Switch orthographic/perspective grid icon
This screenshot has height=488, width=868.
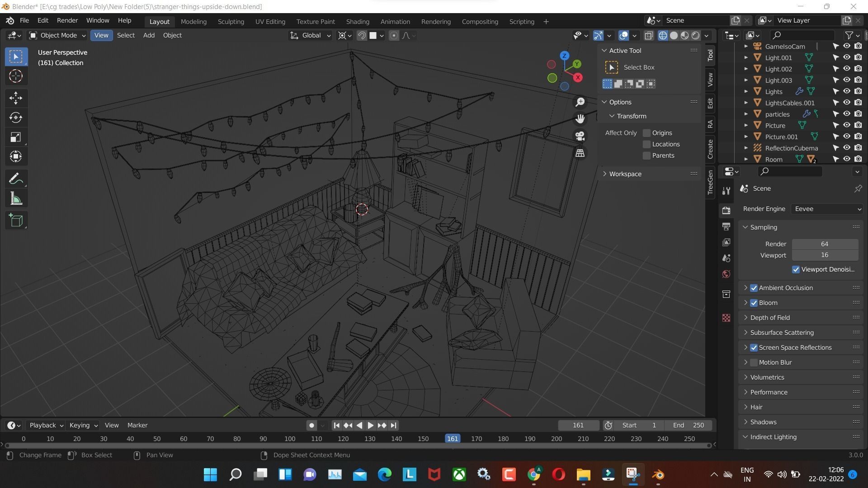(580, 153)
